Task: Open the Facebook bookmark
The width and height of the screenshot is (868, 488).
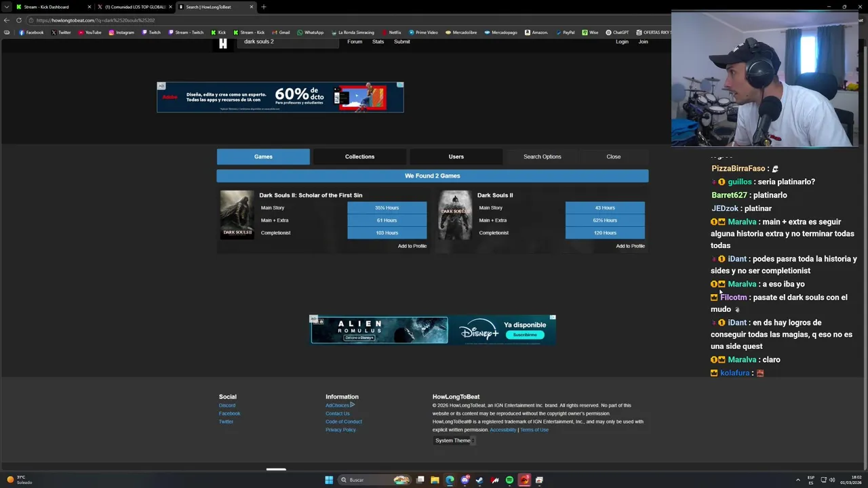Action: pos(31,33)
